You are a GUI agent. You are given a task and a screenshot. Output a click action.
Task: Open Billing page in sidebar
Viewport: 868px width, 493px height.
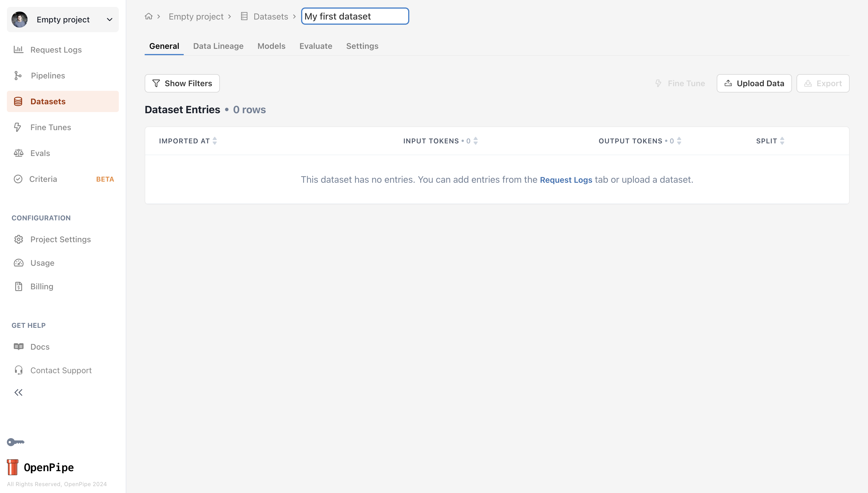pyautogui.click(x=42, y=286)
